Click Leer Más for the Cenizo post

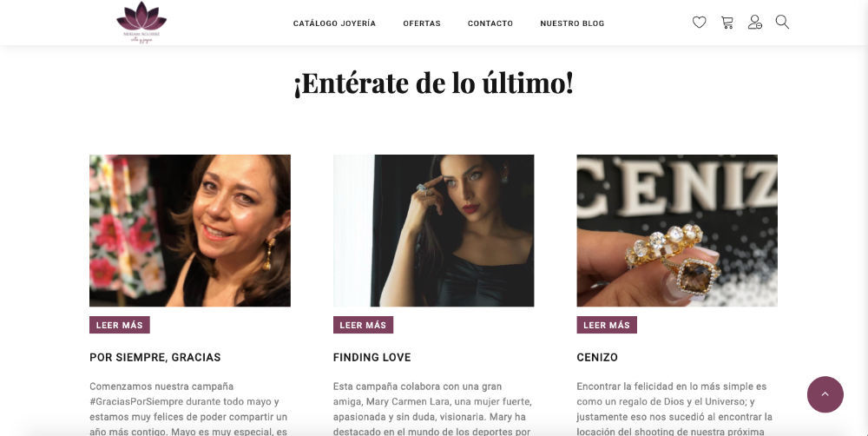point(607,325)
